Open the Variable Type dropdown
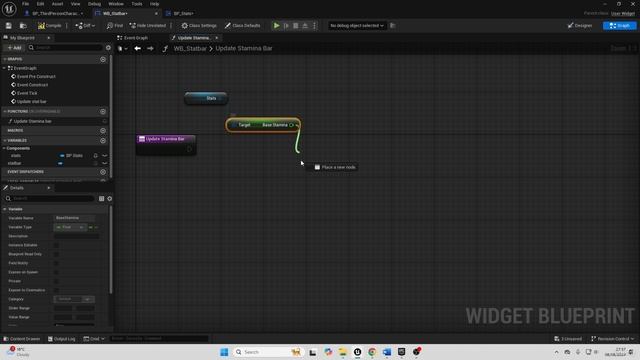640x360 pixels. click(x=70, y=227)
